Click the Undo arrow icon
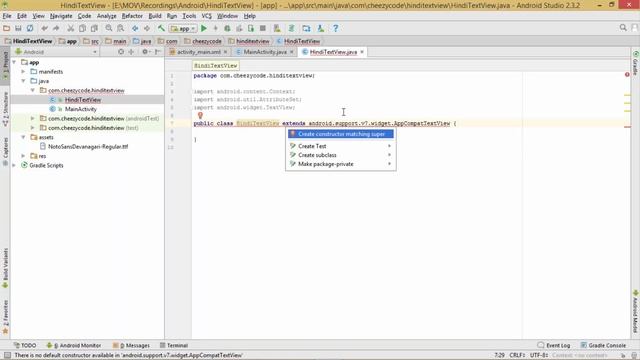The image size is (640, 360). coord(44,29)
